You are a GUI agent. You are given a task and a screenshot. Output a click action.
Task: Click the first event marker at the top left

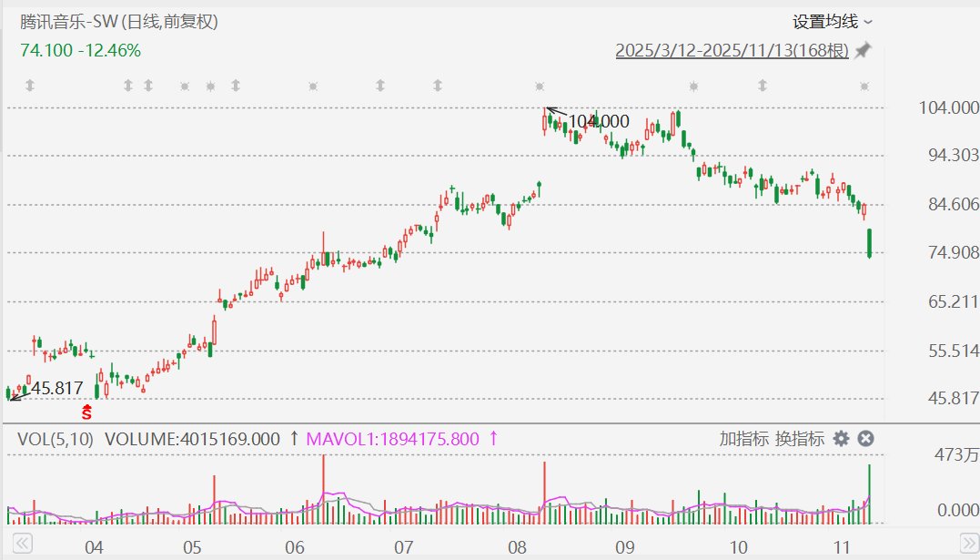point(29,86)
